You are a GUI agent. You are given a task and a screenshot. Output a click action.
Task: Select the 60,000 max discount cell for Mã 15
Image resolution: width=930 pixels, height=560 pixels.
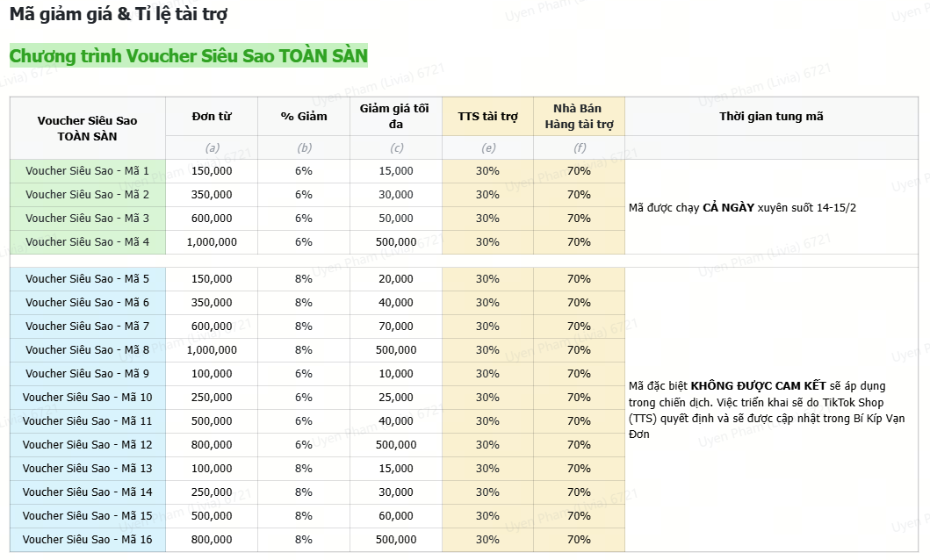(x=396, y=516)
